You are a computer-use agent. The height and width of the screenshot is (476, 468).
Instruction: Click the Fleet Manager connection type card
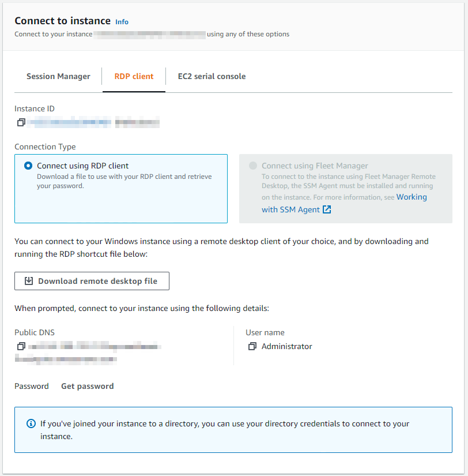[346, 189]
